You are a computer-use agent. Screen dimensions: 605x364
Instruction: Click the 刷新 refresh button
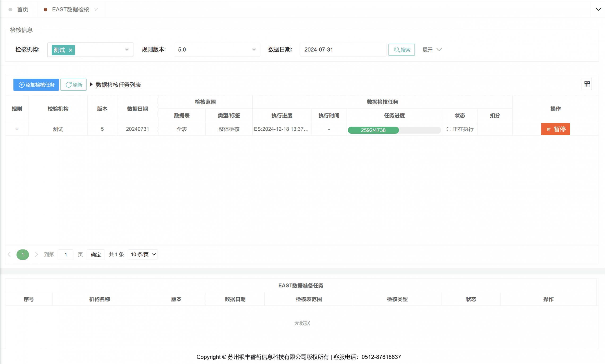(73, 85)
